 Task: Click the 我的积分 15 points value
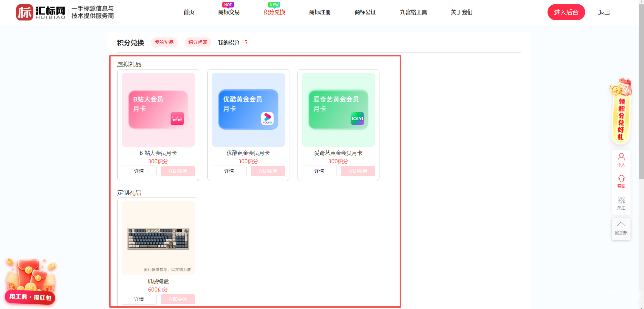click(244, 42)
